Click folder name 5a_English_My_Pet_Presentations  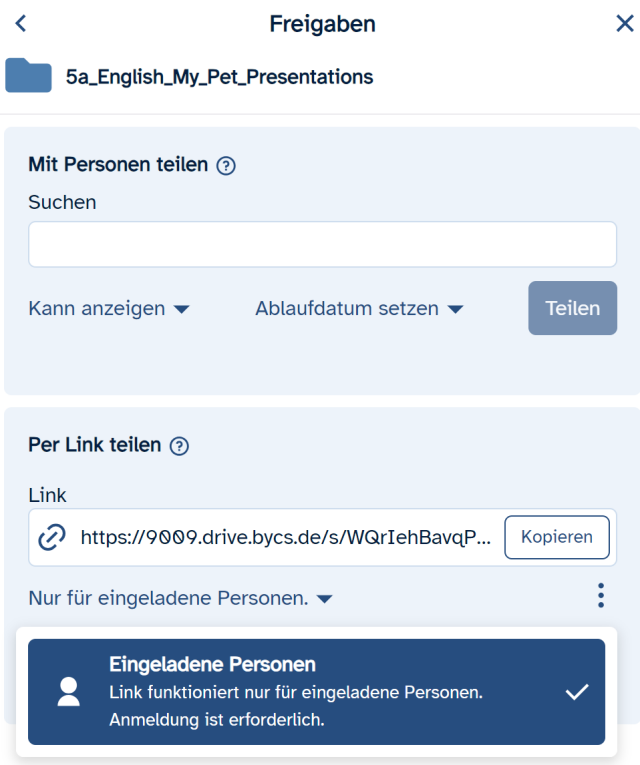click(x=219, y=76)
